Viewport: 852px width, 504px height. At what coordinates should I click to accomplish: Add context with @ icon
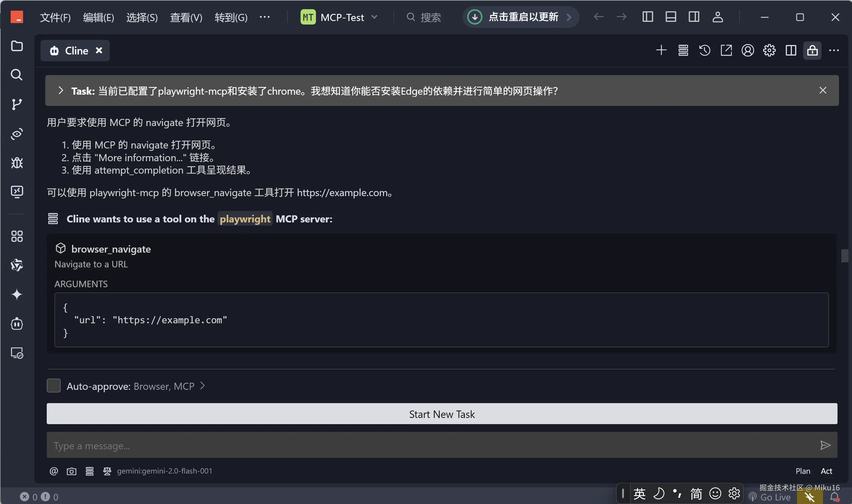click(54, 471)
